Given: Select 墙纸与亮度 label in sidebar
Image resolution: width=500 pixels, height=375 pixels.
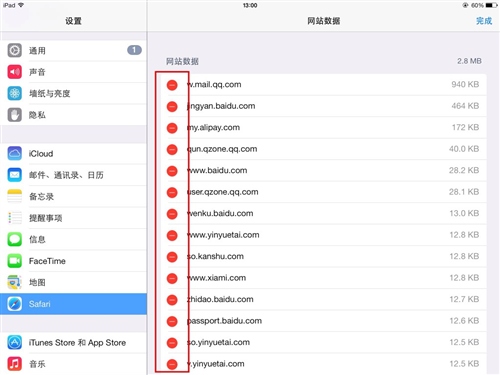Looking at the screenshot, I should click(x=50, y=94).
